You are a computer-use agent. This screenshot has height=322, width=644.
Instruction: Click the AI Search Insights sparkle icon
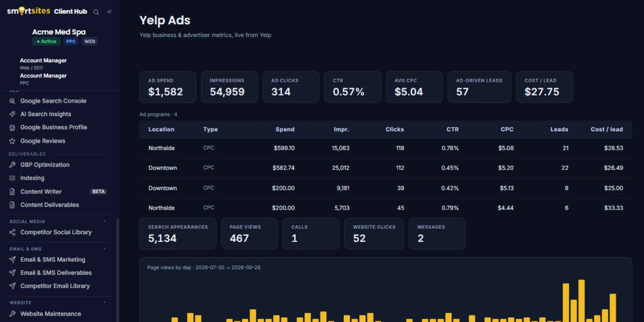pyautogui.click(x=12, y=114)
